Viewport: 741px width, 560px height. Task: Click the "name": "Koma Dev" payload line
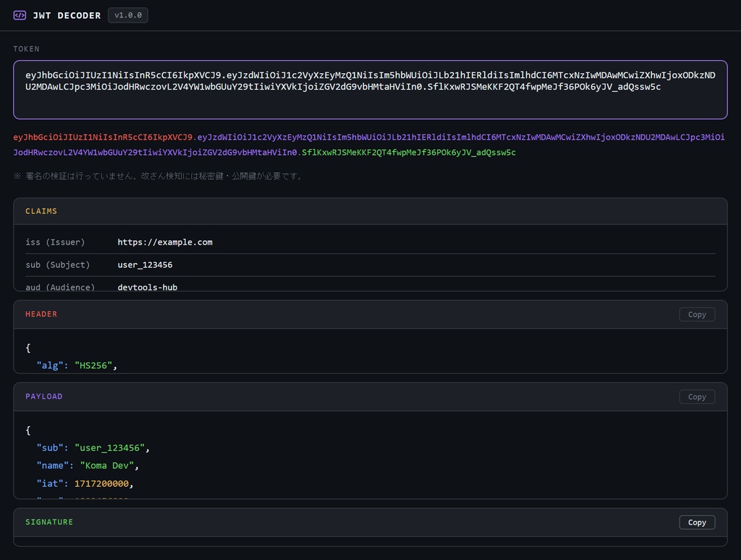[88, 466]
